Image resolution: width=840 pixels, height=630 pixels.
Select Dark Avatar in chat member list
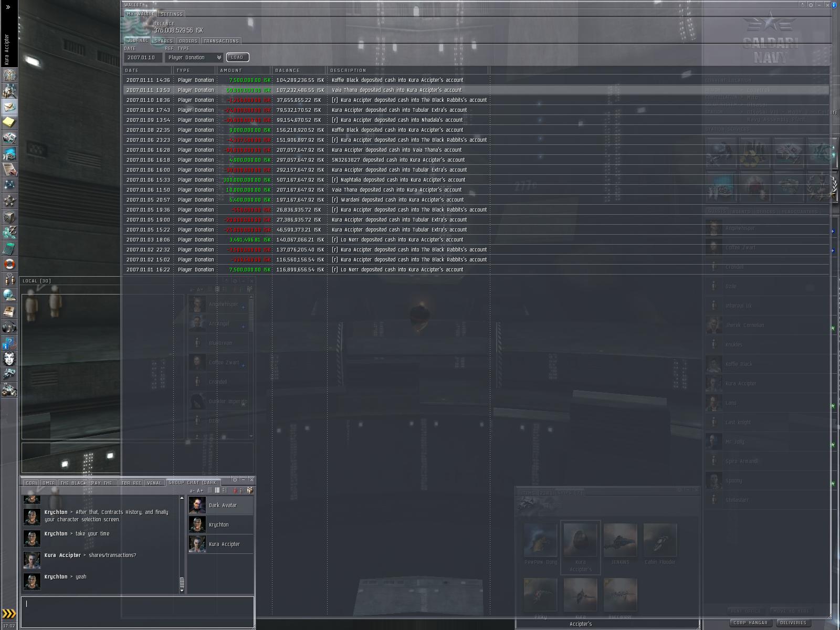click(x=220, y=505)
